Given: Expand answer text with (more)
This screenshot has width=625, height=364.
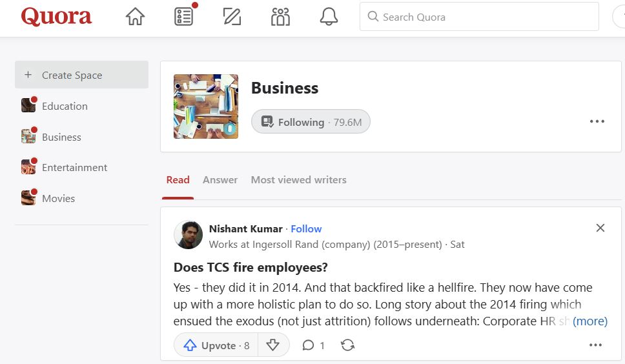Looking at the screenshot, I should click(590, 321).
